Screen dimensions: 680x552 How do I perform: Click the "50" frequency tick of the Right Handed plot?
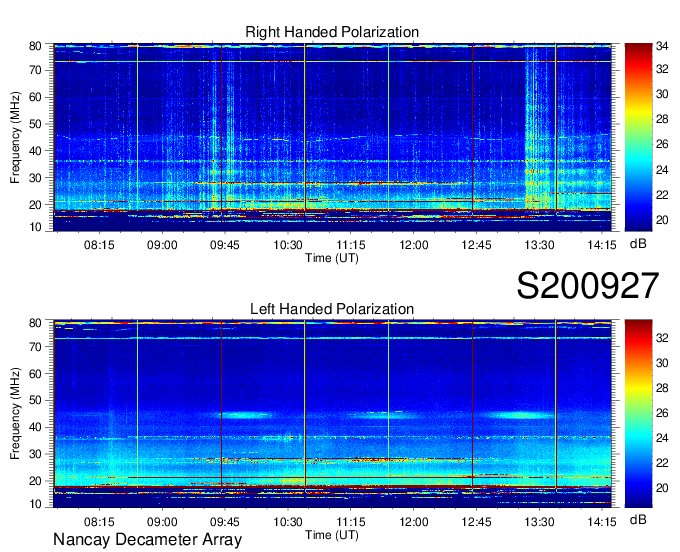pyautogui.click(x=35, y=124)
